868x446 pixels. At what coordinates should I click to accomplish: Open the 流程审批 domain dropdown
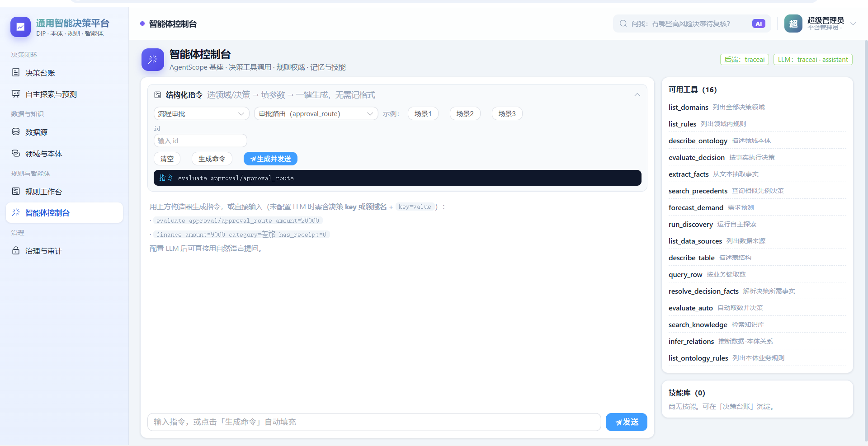point(202,114)
